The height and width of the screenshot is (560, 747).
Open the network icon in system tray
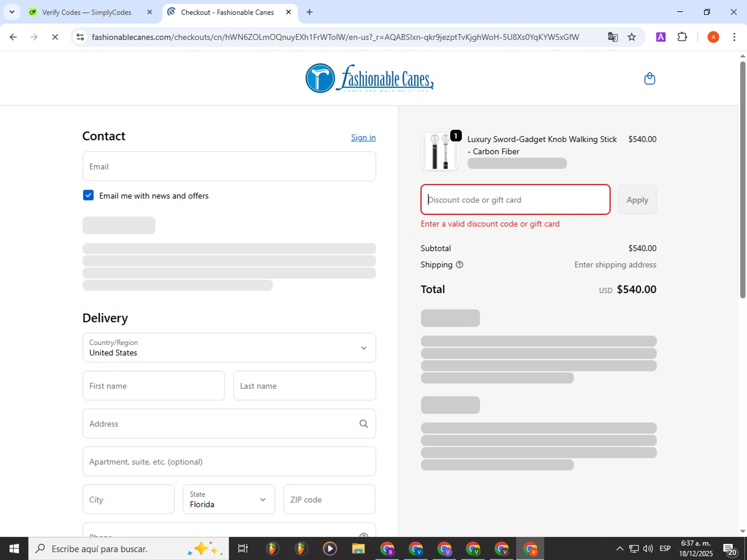[x=634, y=549]
